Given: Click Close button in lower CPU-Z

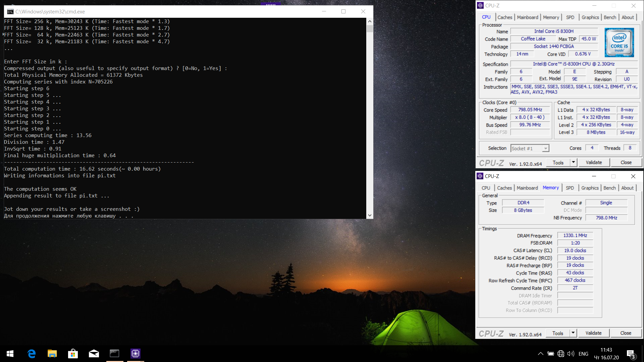Looking at the screenshot, I should pos(626,333).
